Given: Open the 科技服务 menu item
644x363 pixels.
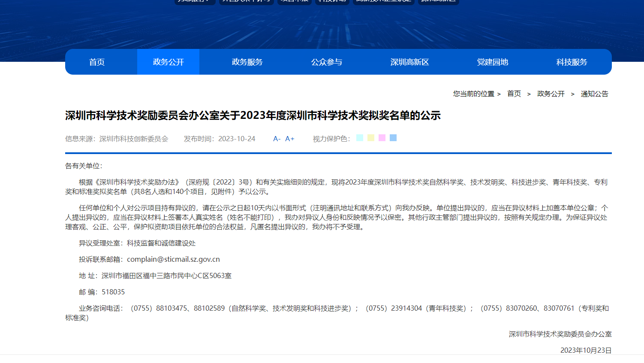Looking at the screenshot, I should (x=572, y=62).
